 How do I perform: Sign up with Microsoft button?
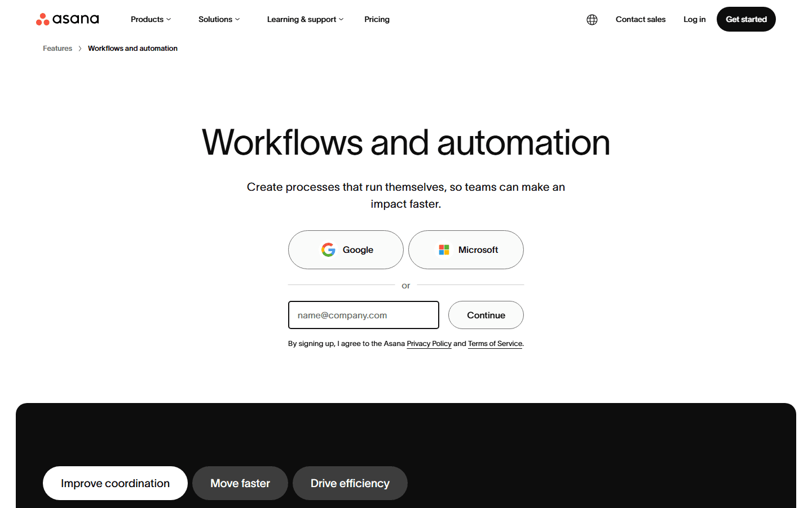466,249
